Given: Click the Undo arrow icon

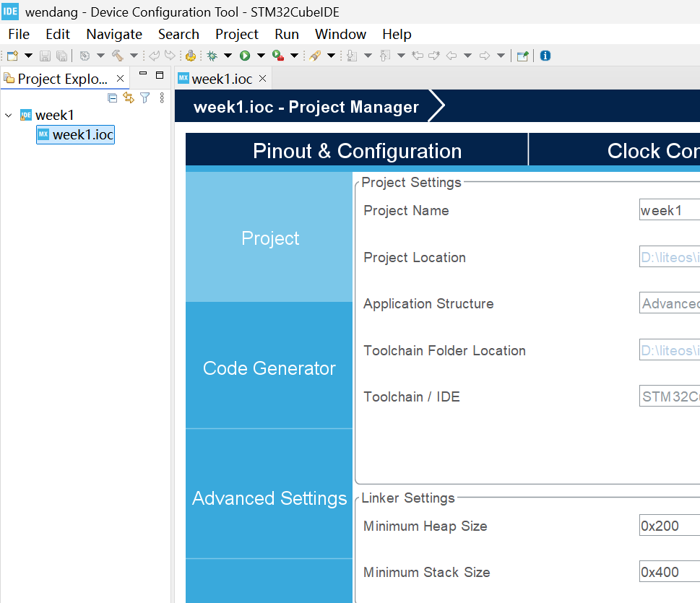Looking at the screenshot, I should pyautogui.click(x=154, y=56).
